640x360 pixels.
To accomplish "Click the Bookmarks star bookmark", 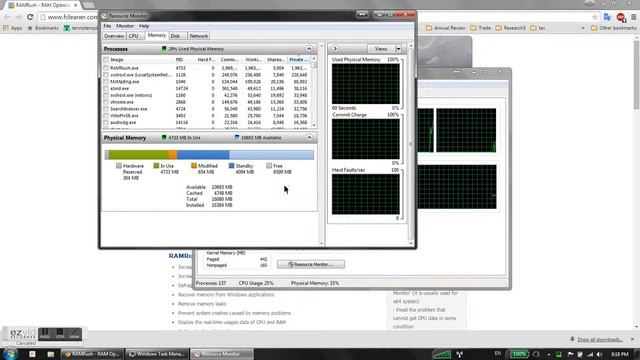I will (43, 28).
